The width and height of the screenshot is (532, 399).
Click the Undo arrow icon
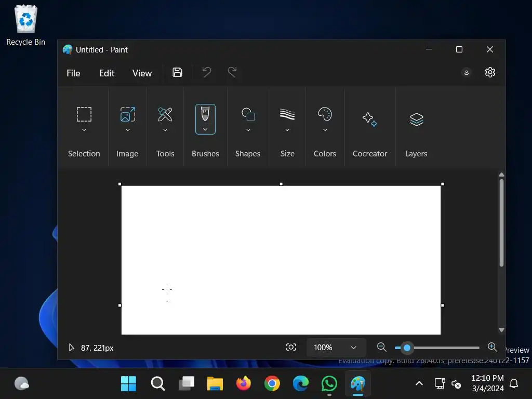pyautogui.click(x=207, y=72)
